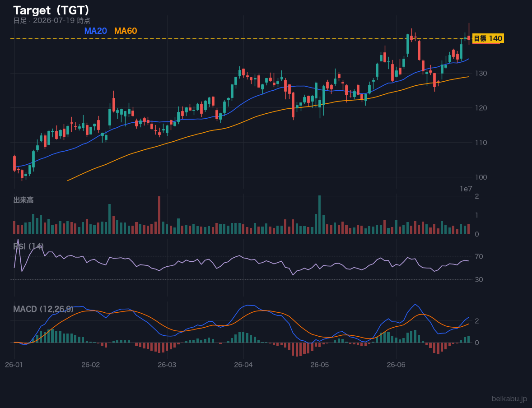Click the beikabu.jp credit text
The width and height of the screenshot is (532, 408).
(509, 399)
